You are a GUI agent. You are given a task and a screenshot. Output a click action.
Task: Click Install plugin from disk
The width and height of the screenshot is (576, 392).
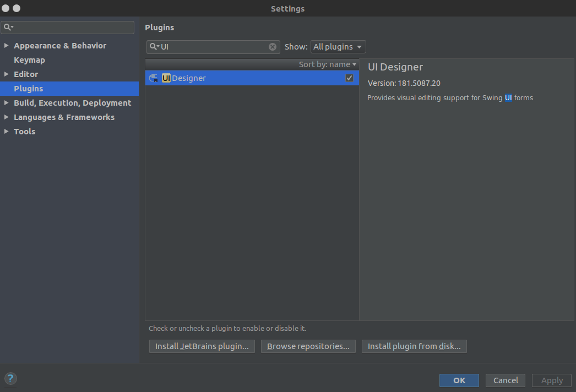(414, 346)
